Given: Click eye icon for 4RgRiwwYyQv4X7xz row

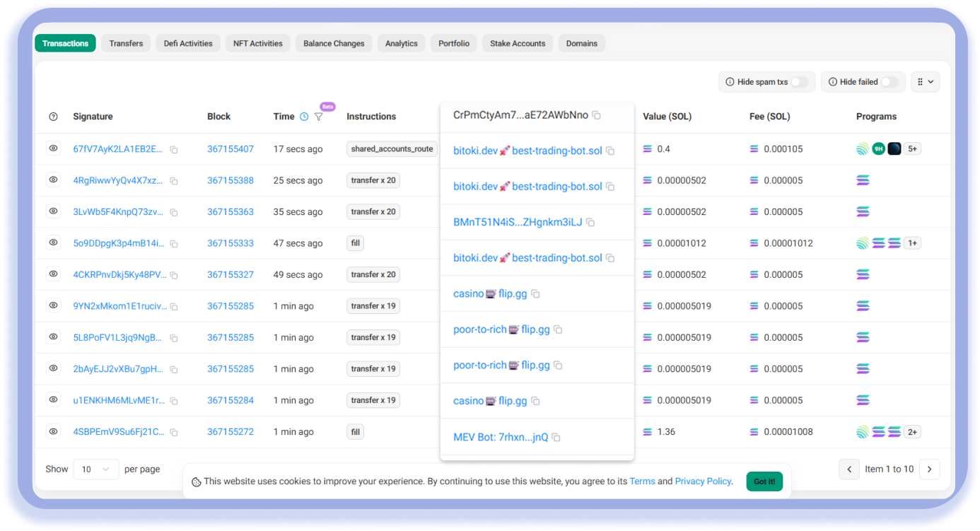Looking at the screenshot, I should point(53,180).
